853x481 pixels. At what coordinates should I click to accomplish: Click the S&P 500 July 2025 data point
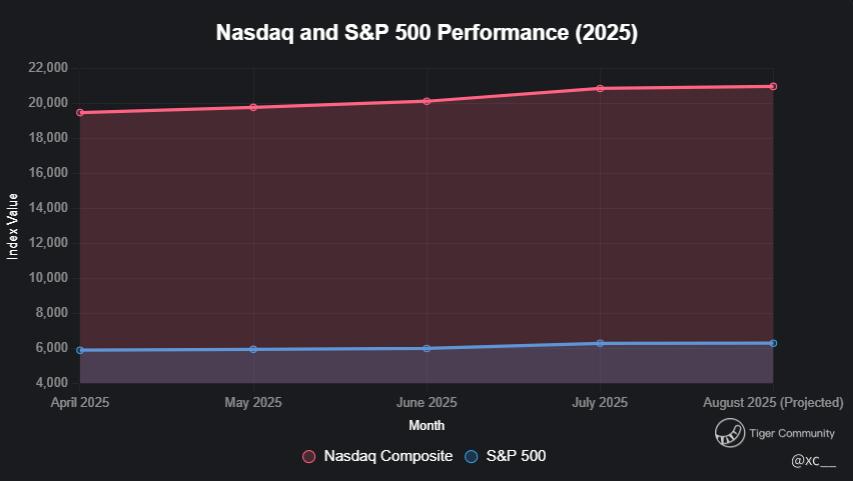pyautogui.click(x=600, y=343)
